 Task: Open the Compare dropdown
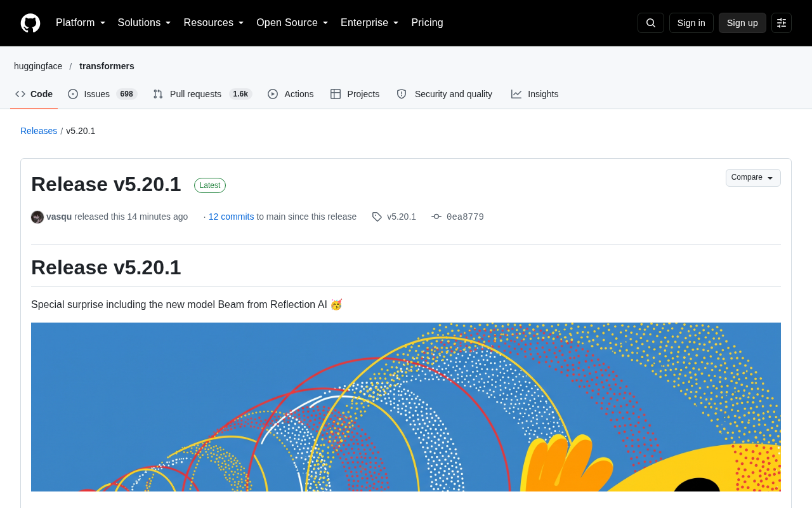coord(753,178)
